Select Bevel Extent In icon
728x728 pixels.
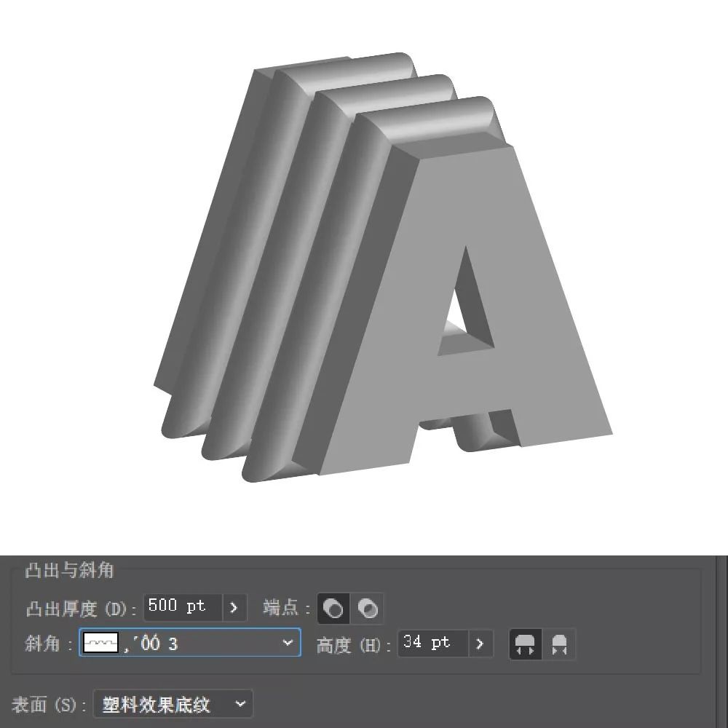click(x=559, y=644)
